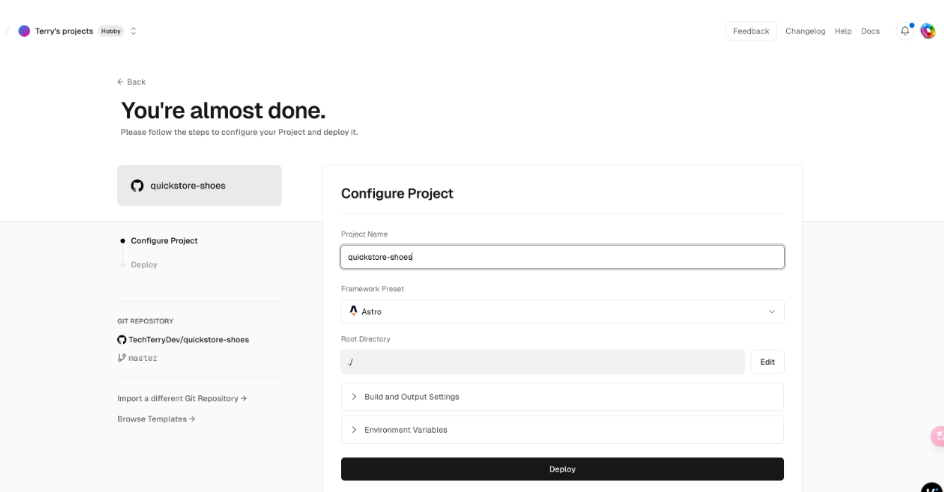Click the Edit root directory button
Screen dimensions: 944x492
tap(767, 362)
